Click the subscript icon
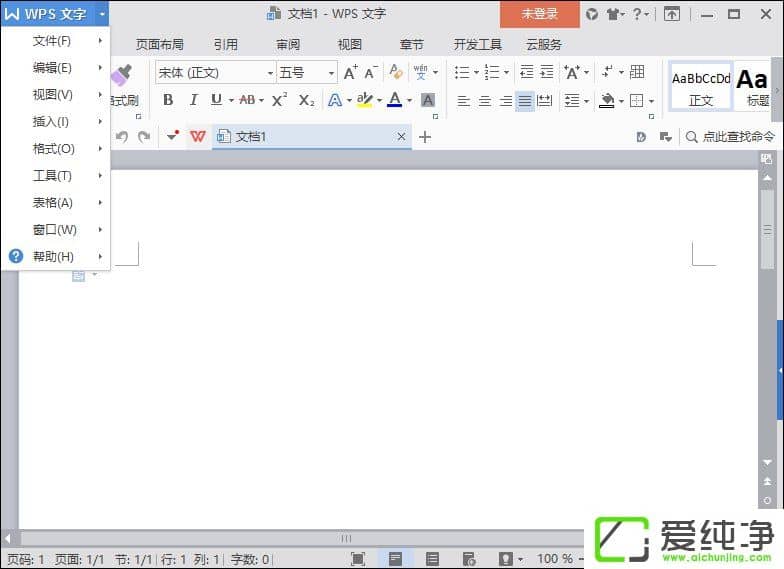 point(306,100)
